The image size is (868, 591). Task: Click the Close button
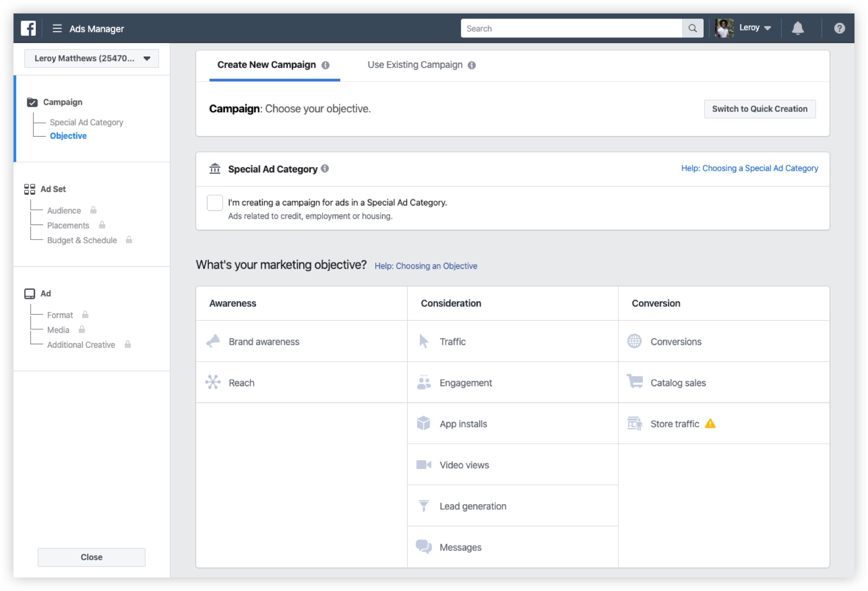click(92, 557)
